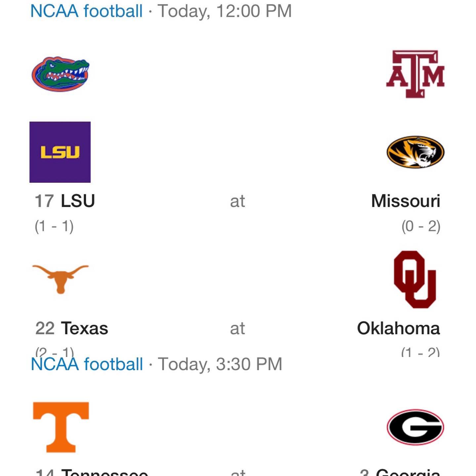The image size is (476, 476).
Task: Tap the Florida Gators logo
Action: click(60, 74)
